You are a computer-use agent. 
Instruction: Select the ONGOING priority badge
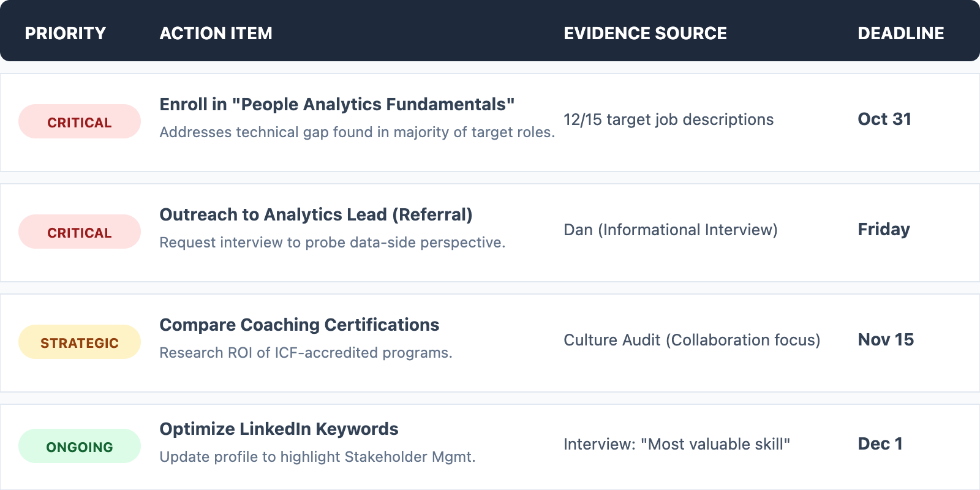coord(80,447)
